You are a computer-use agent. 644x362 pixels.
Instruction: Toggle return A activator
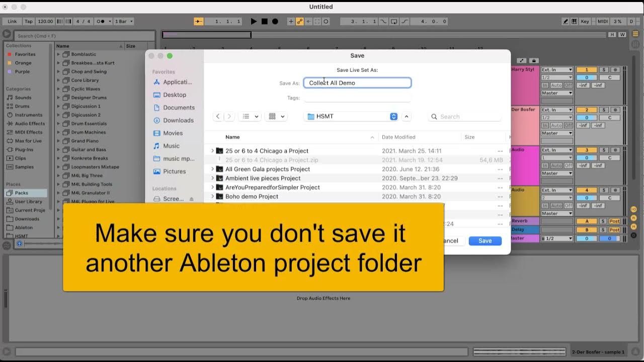pyautogui.click(x=587, y=221)
